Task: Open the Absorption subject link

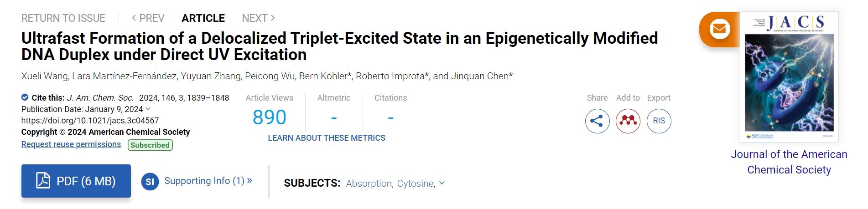Action: pyautogui.click(x=369, y=184)
